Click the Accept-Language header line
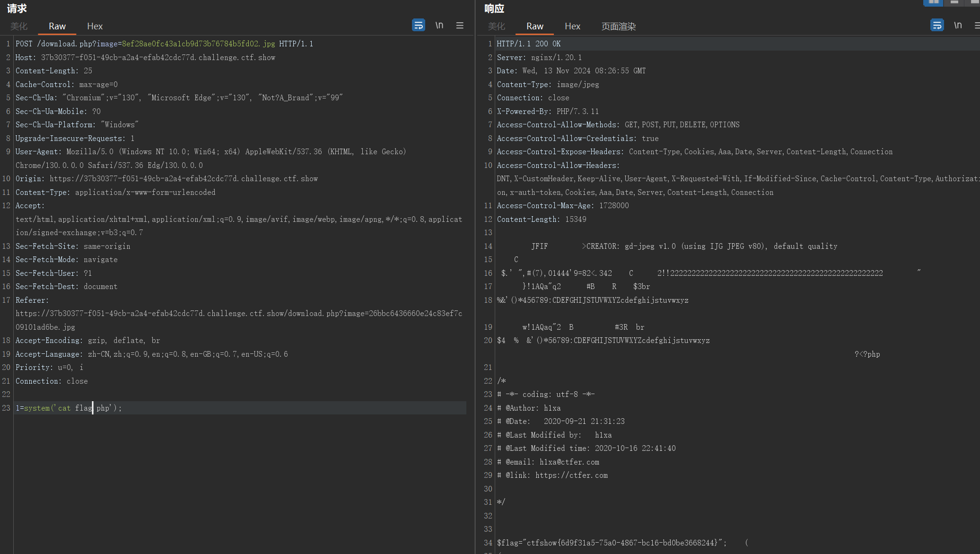The width and height of the screenshot is (980, 554). (x=152, y=354)
